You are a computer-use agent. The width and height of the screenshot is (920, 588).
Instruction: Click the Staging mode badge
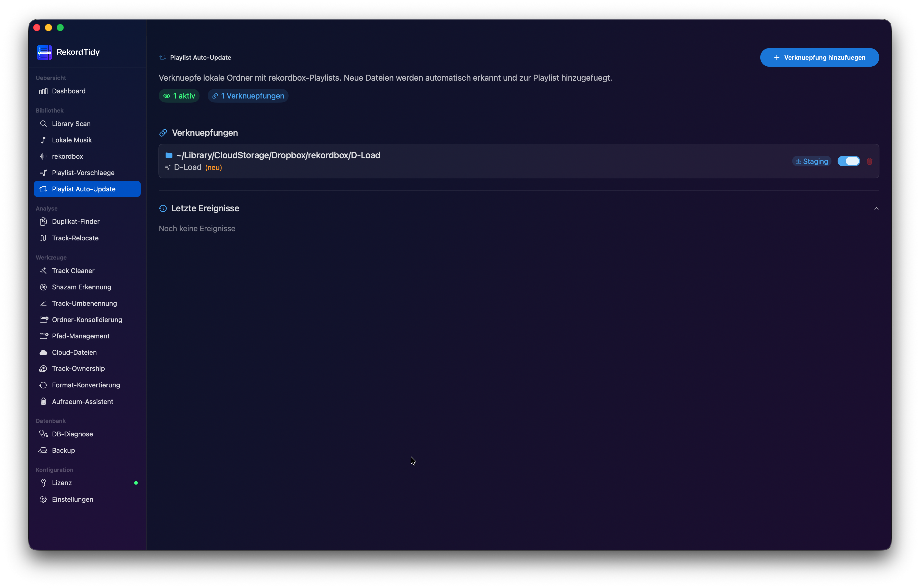coord(812,161)
